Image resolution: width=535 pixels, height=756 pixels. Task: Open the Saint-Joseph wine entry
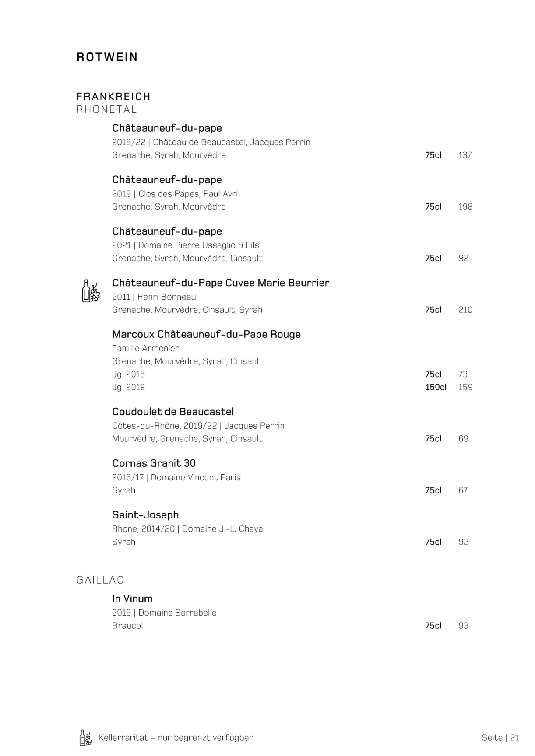point(145,515)
